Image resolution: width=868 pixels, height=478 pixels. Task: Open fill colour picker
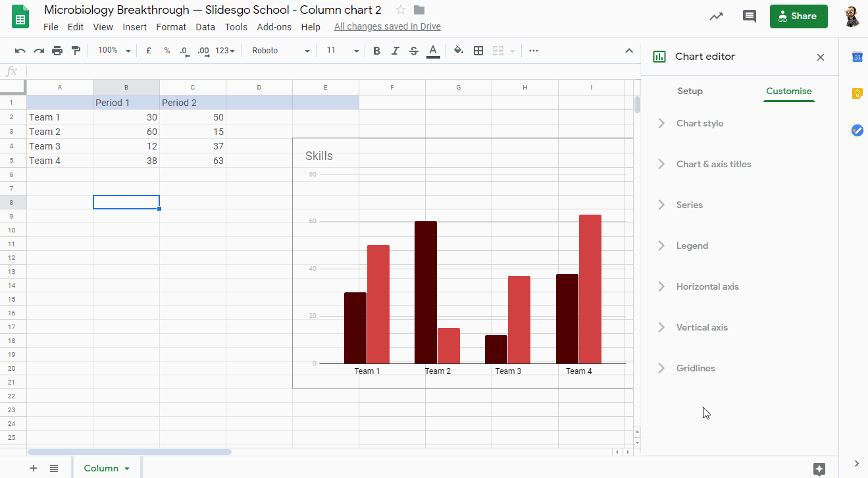(459, 51)
